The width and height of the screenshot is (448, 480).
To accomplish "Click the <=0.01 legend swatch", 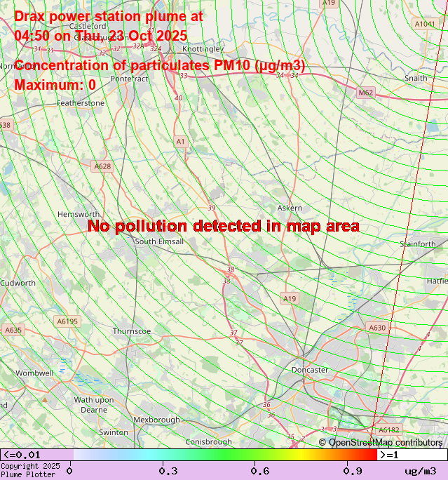I will pos(36,455).
